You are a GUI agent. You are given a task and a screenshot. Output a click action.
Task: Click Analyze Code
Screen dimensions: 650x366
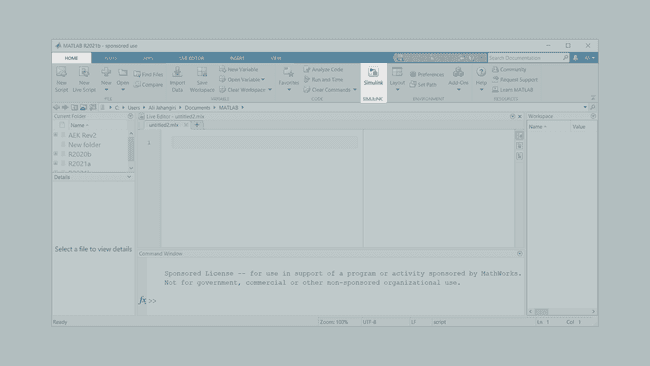pyautogui.click(x=323, y=69)
